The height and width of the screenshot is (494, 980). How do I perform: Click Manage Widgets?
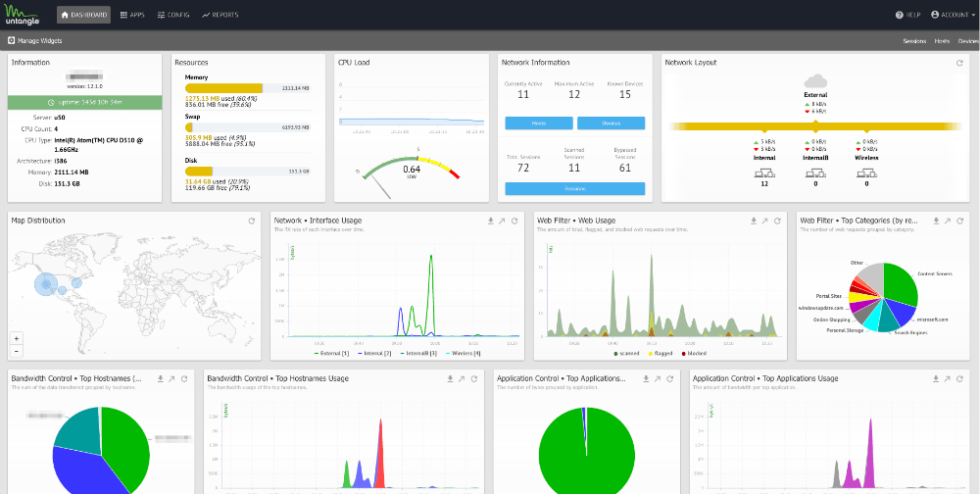pos(35,40)
